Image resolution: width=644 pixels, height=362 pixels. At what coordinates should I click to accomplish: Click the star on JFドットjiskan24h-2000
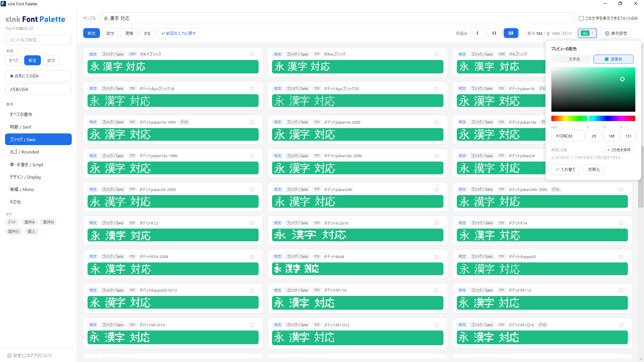click(x=621, y=189)
